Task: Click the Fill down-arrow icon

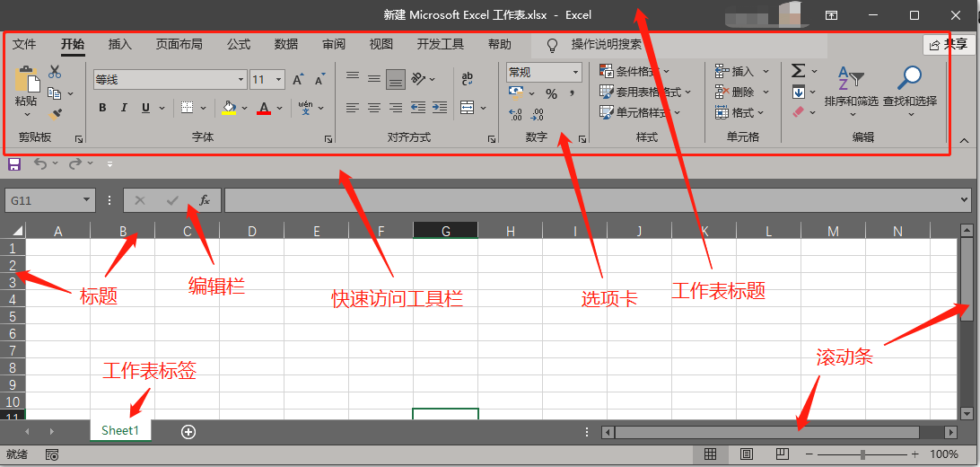Action: [798, 92]
